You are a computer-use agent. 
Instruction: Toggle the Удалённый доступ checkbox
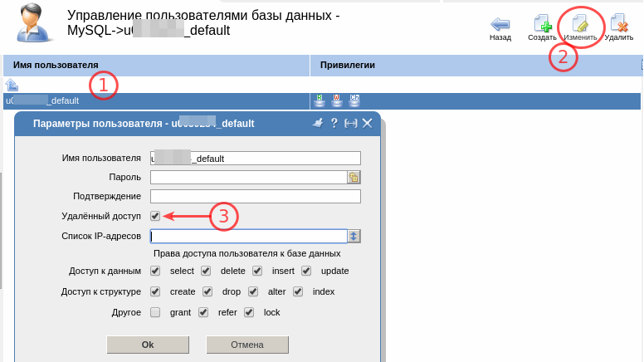(155, 216)
